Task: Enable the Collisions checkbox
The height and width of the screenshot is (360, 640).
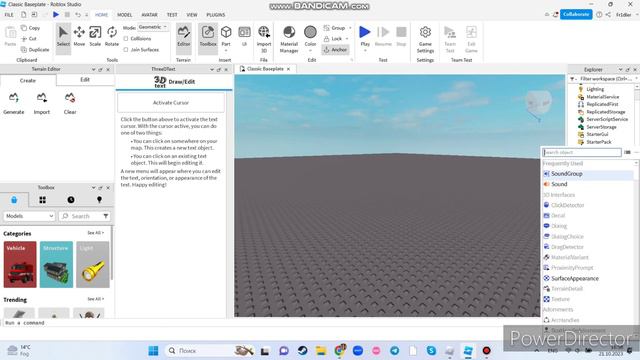Action: [x=126, y=38]
